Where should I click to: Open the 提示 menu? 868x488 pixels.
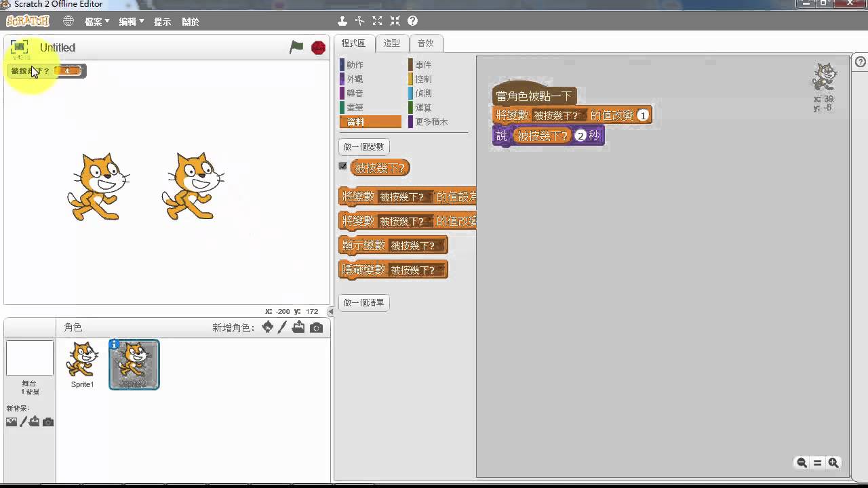[162, 22]
